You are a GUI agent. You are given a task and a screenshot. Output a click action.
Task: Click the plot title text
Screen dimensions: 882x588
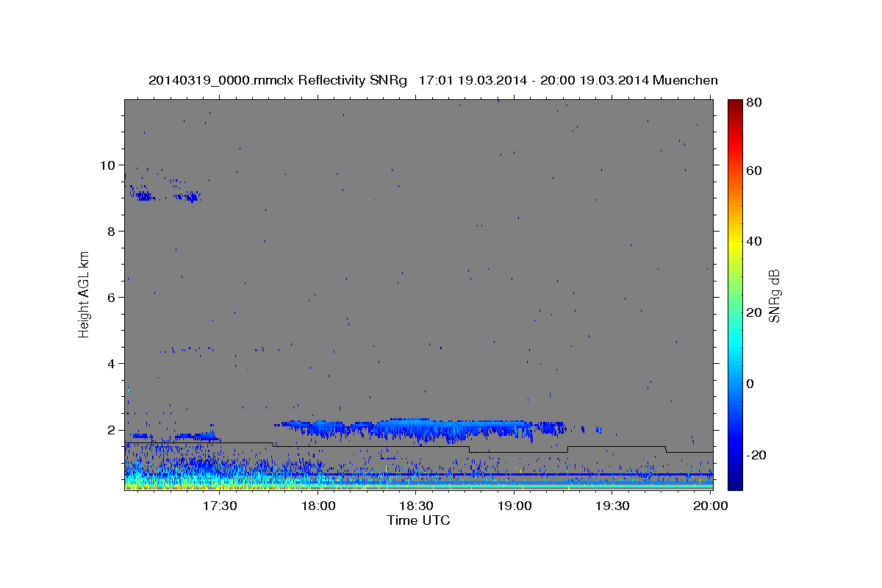433,80
